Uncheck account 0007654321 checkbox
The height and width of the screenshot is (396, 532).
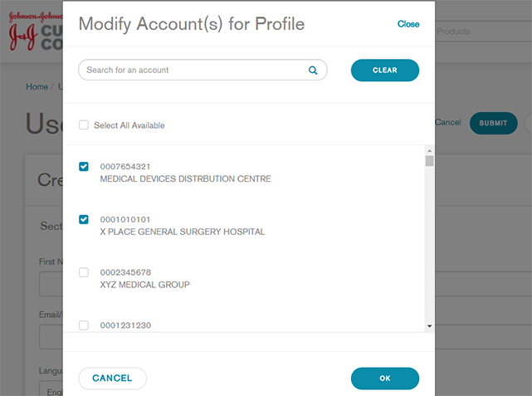pyautogui.click(x=83, y=167)
